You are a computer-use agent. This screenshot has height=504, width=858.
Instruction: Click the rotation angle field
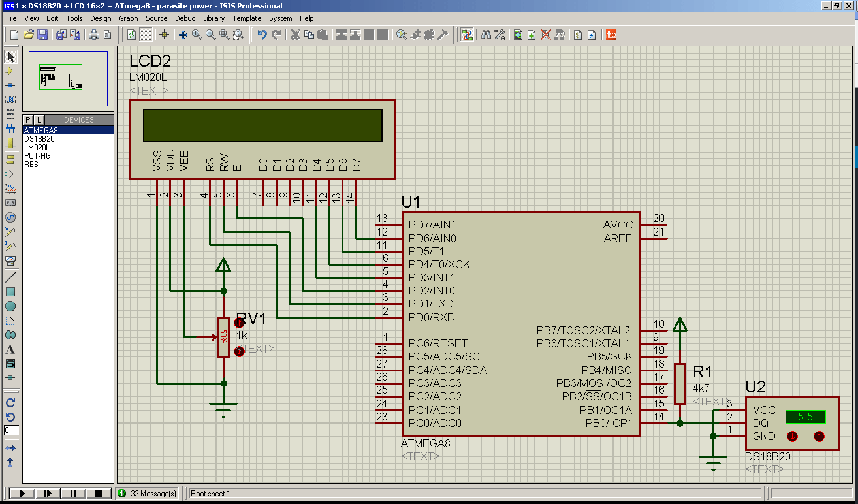(x=11, y=431)
